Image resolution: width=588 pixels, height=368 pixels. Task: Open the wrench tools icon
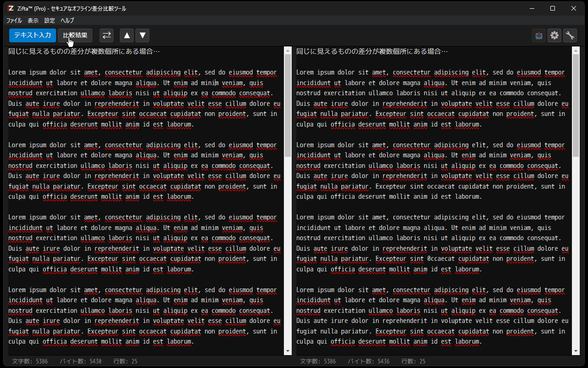pos(570,35)
